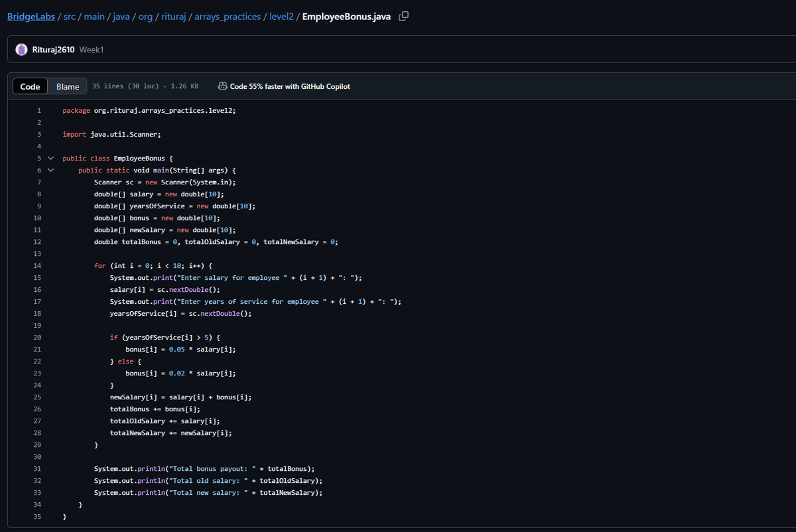Copy file path using the copy icon

coord(403,16)
